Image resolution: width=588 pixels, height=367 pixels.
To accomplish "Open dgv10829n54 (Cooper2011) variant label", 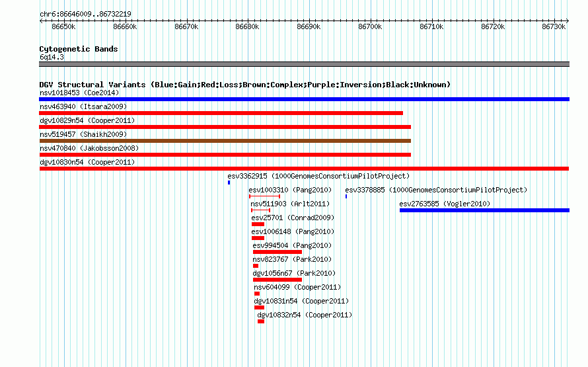I will click(x=87, y=120).
